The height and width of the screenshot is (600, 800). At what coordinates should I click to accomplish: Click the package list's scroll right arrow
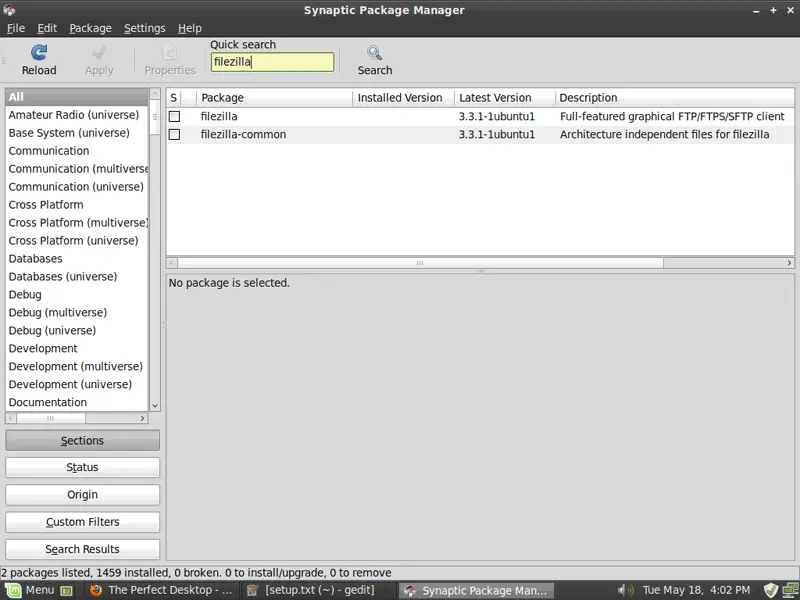(789, 263)
